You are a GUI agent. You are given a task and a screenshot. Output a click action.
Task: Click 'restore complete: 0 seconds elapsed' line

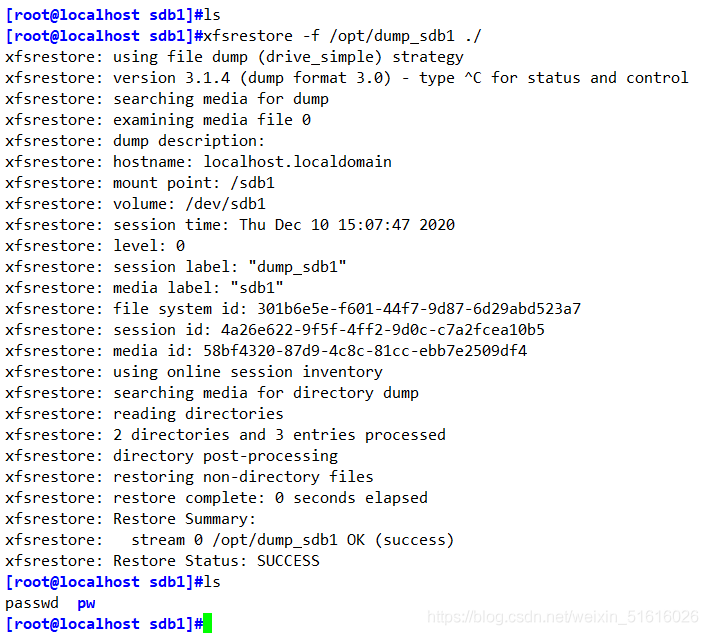(x=216, y=498)
